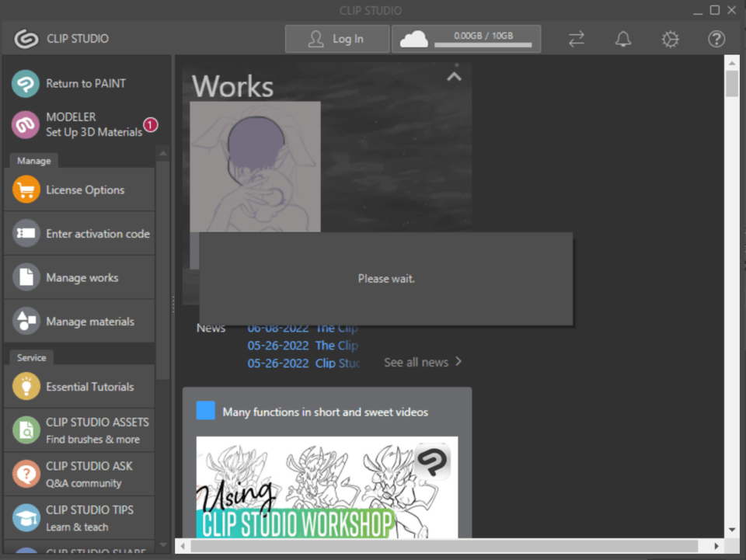This screenshot has height=560, width=746.
Task: Click the Return to PAINT icon
Action: pos(26,84)
